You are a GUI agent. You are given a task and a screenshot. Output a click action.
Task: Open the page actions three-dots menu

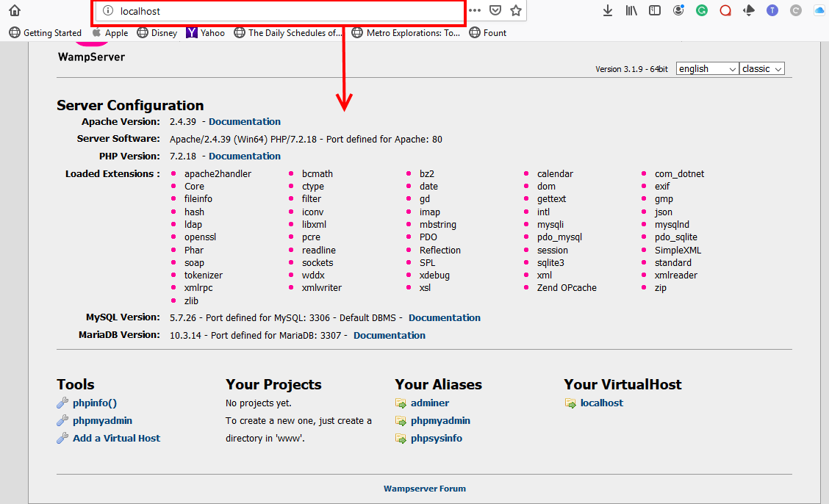[x=475, y=10]
